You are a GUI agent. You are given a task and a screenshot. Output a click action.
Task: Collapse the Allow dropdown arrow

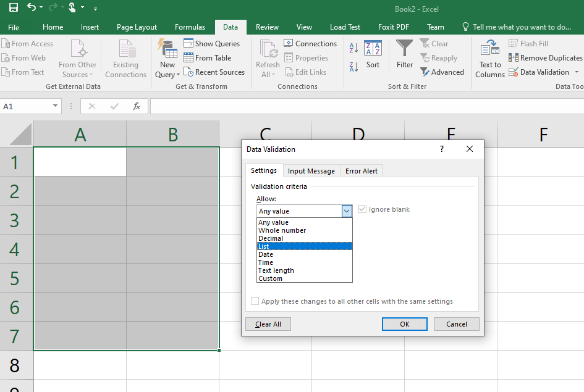(x=347, y=211)
